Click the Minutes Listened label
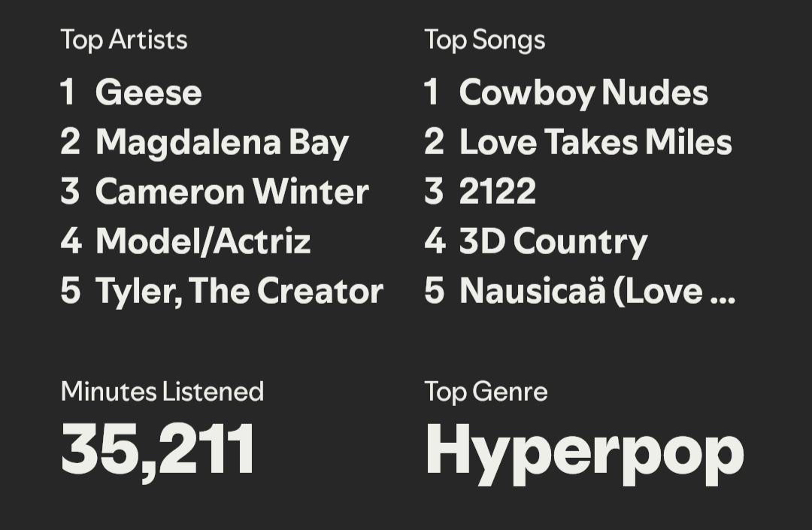The image size is (812, 530). click(162, 391)
